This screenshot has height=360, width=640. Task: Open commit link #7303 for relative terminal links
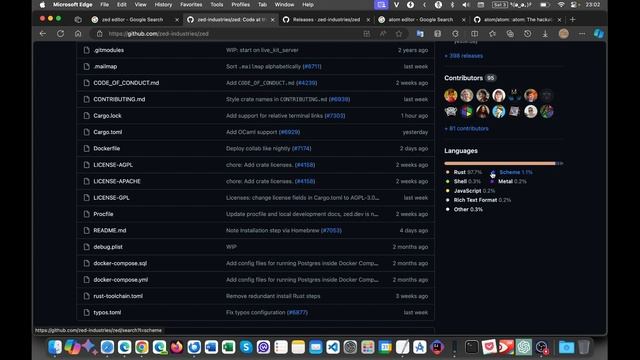point(335,116)
